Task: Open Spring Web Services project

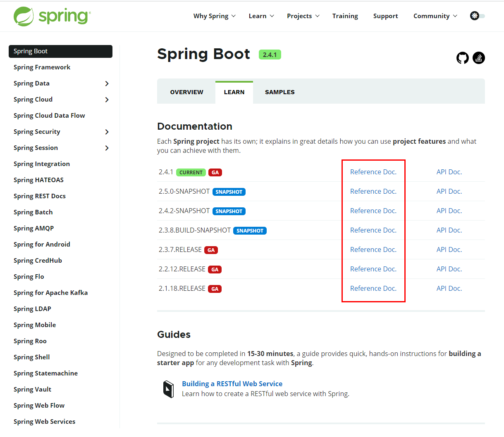Action: click(44, 422)
